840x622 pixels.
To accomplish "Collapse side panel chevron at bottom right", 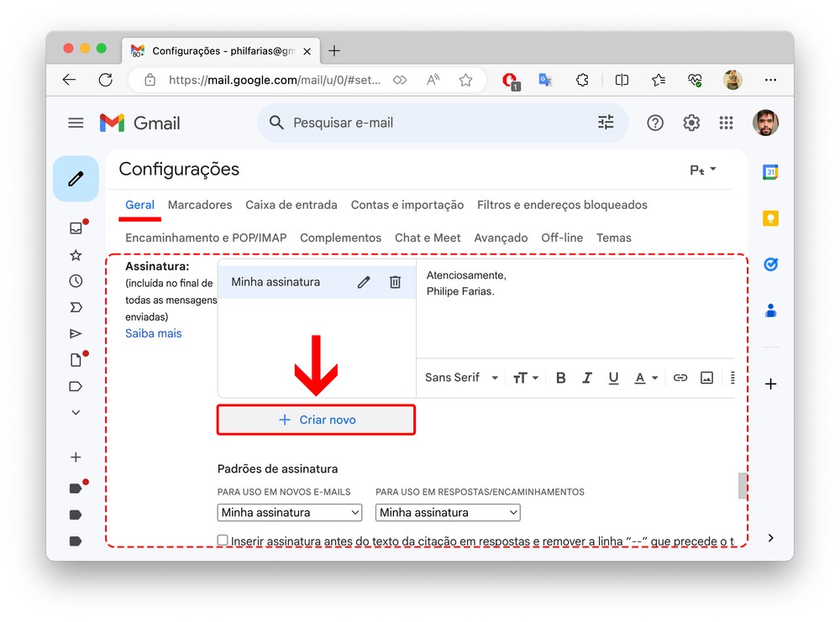I will click(770, 538).
